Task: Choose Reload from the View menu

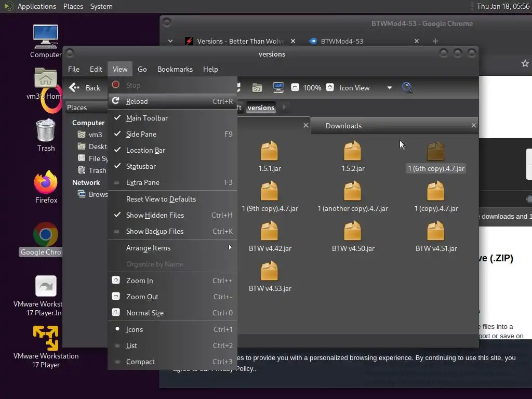Action: 137,101
